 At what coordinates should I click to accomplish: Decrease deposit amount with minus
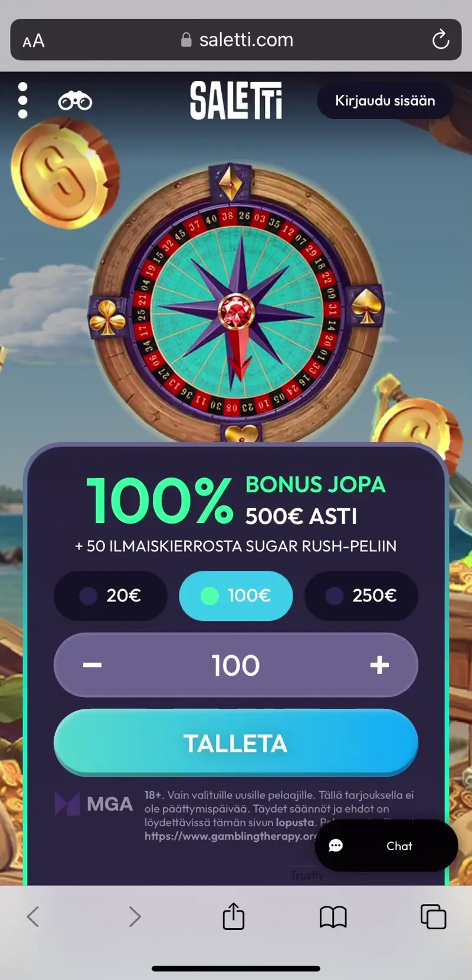[x=93, y=665]
